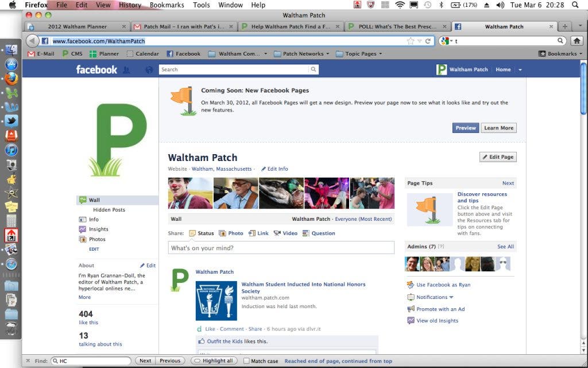Expand the Waltham Com... bookmarks folder

tap(238, 53)
